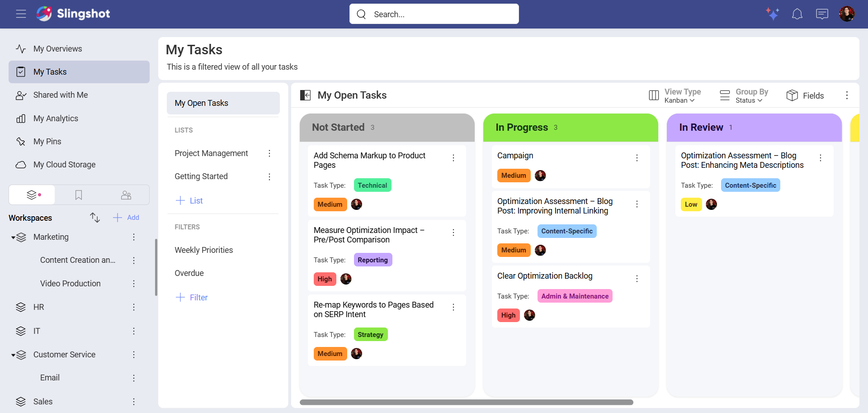Open the AI sparkle assistant
Viewport: 868px width, 413px height.
[x=773, y=14]
